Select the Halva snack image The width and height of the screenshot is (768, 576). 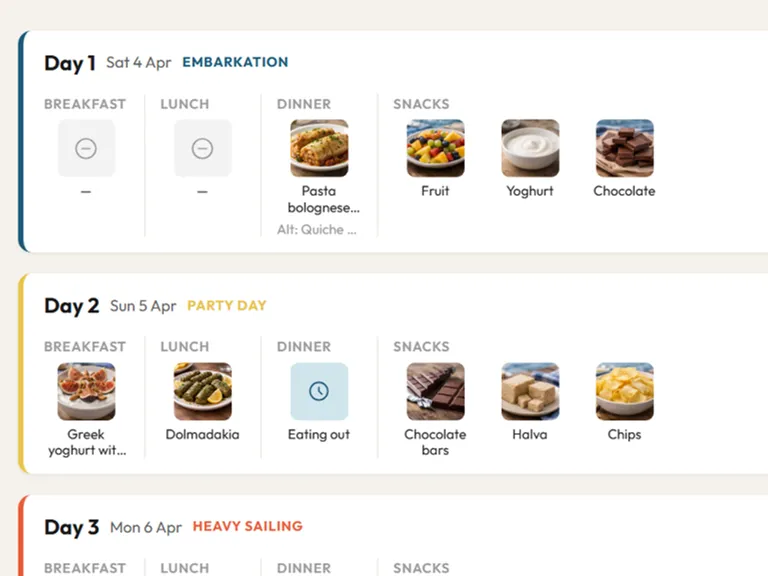530,391
